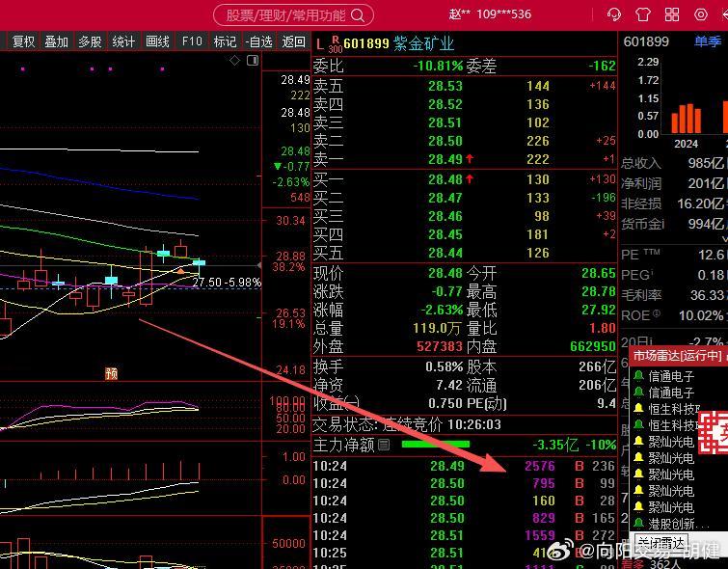
Task: Click the 总收入 value 985亿
Action: (706, 163)
